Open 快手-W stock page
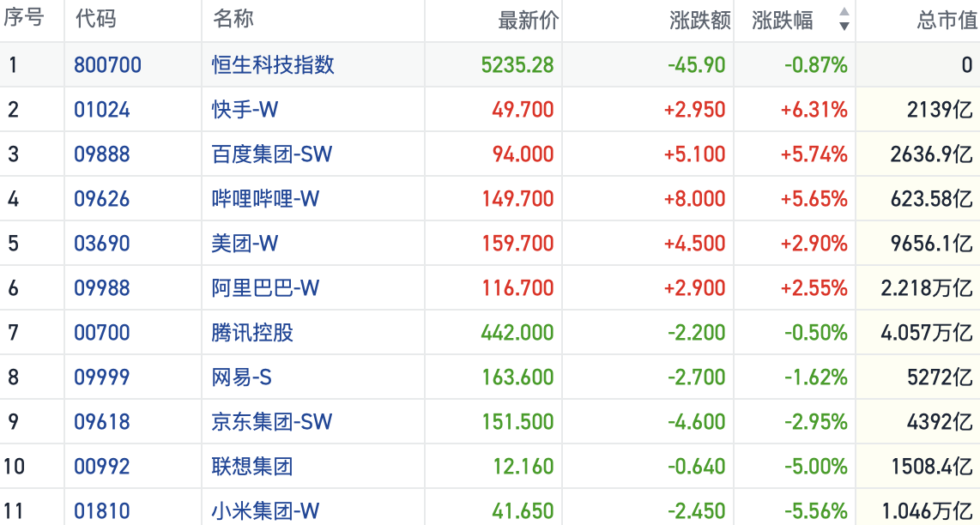980x525 pixels. [245, 110]
